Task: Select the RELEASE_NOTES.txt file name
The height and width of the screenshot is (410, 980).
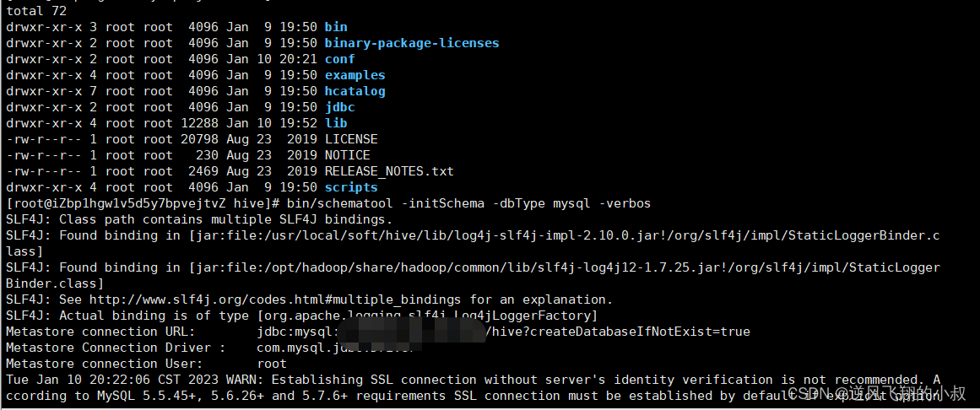Action: [x=389, y=171]
